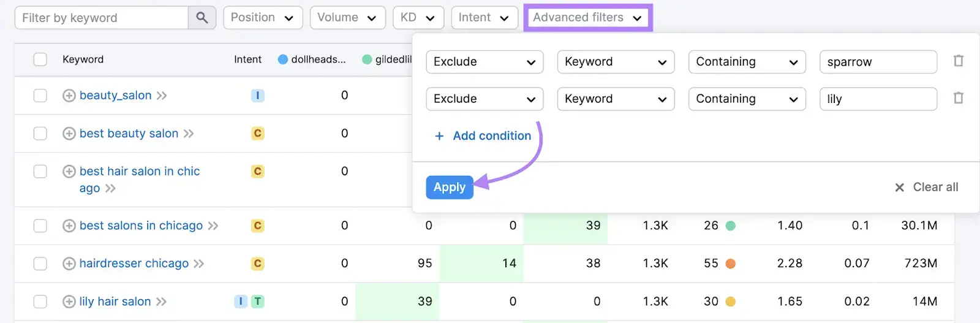Open double-arrow icon after best hair salon in chicago
The image size is (980, 323).
[x=110, y=188]
